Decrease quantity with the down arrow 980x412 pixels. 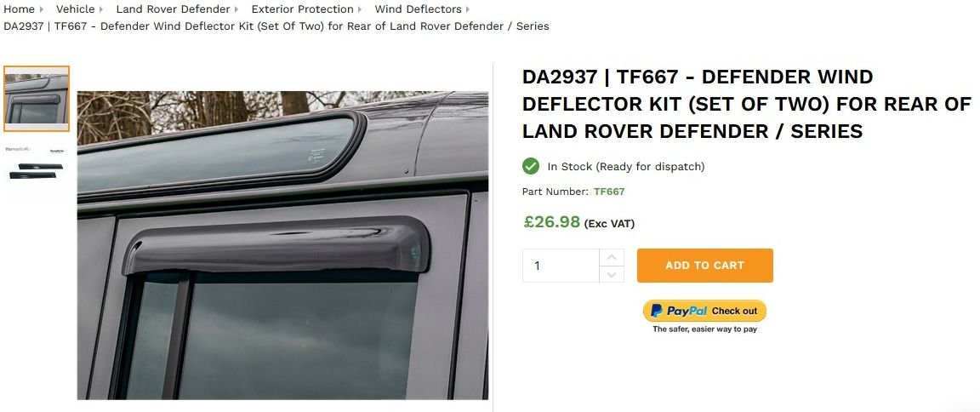click(612, 274)
